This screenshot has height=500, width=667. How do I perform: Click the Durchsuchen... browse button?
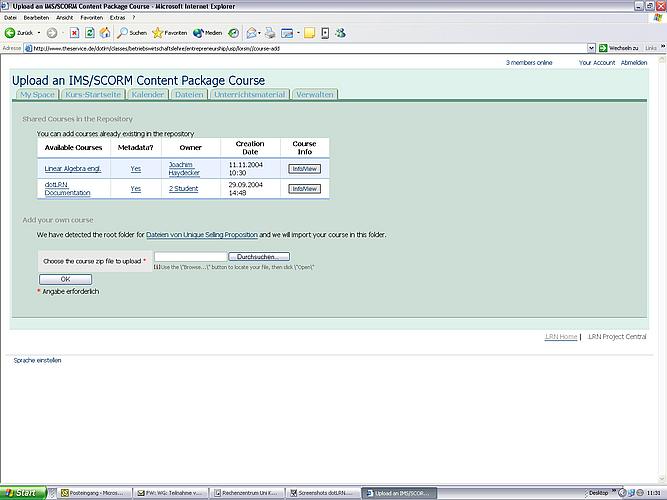[258, 258]
